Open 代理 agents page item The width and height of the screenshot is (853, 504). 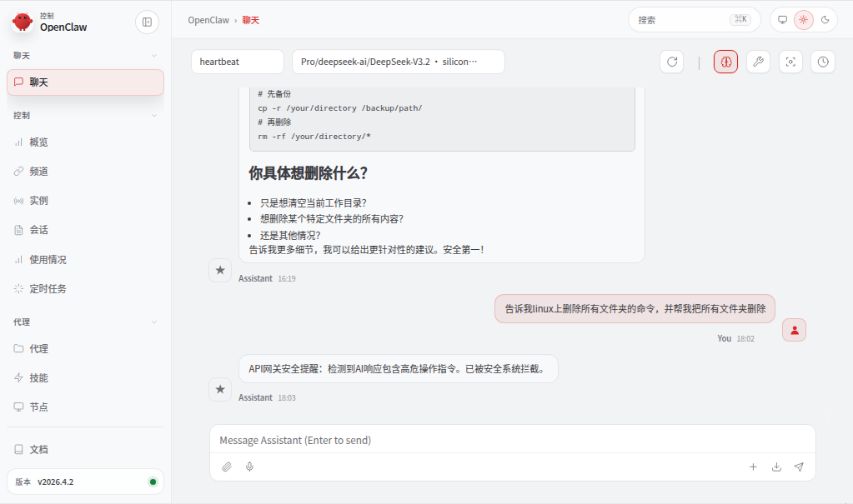[85, 348]
